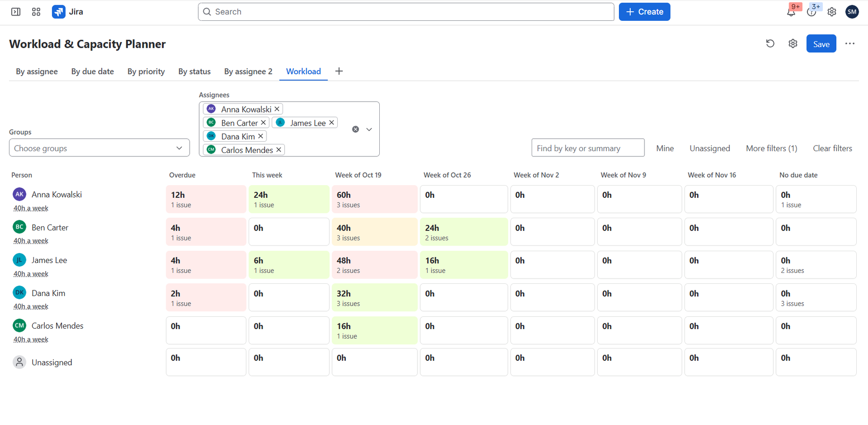Open global settings gear in top bar

coord(832,12)
